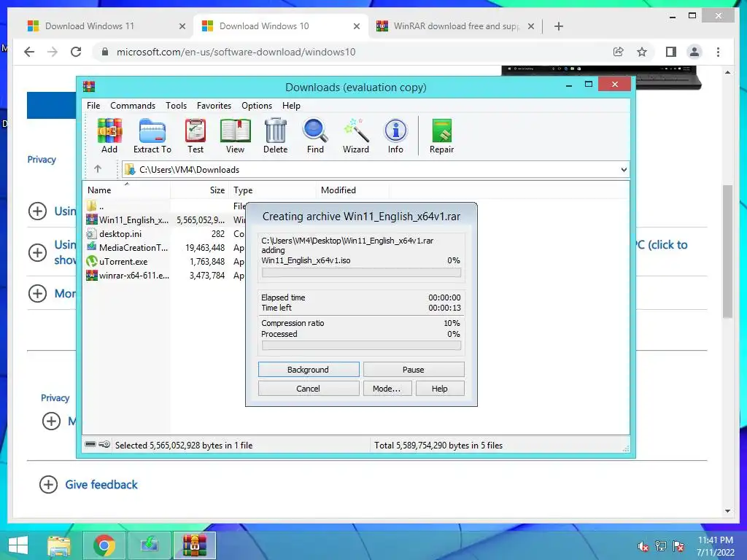Open the Help menu in WinRAR
Screen dimensions: 747x560
(x=291, y=105)
